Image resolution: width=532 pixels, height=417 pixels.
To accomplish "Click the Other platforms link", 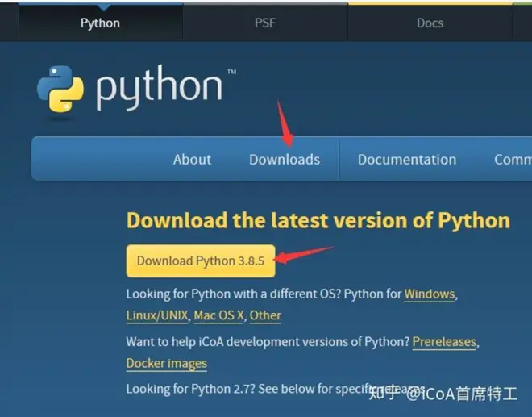I will click(265, 315).
